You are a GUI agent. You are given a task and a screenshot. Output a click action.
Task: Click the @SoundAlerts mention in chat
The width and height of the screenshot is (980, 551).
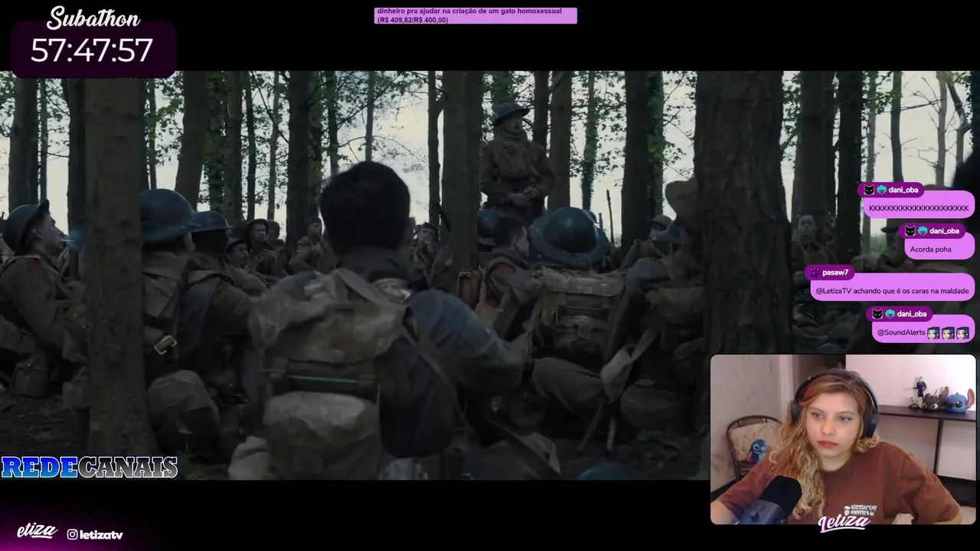(901, 333)
